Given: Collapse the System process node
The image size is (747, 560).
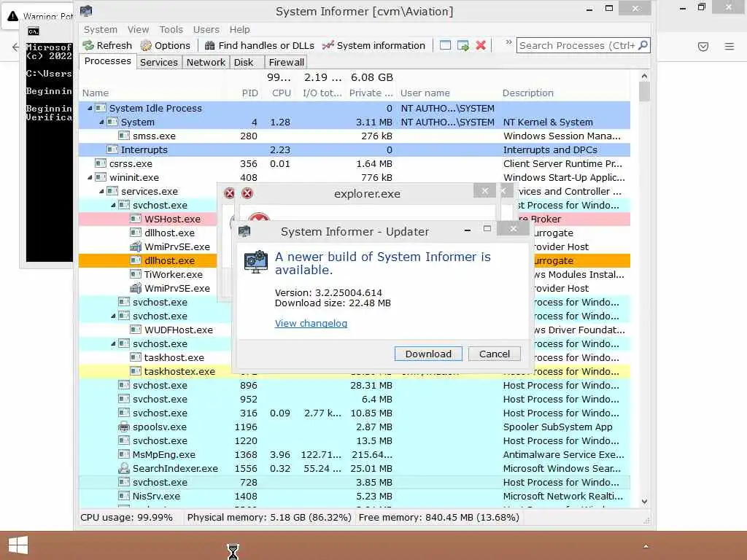Looking at the screenshot, I should (x=101, y=122).
